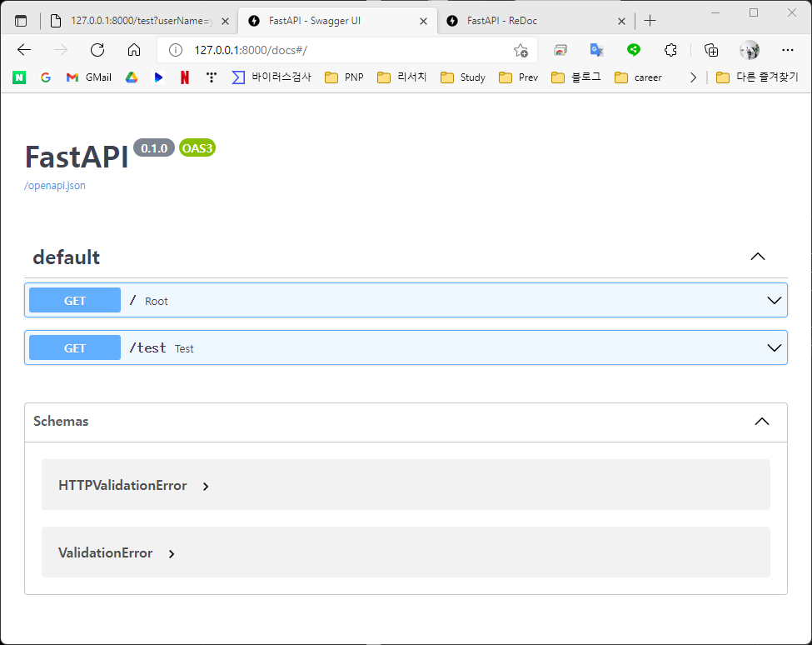Click the 0.1.0 version badge
The width and height of the screenshot is (812, 645).
(154, 148)
